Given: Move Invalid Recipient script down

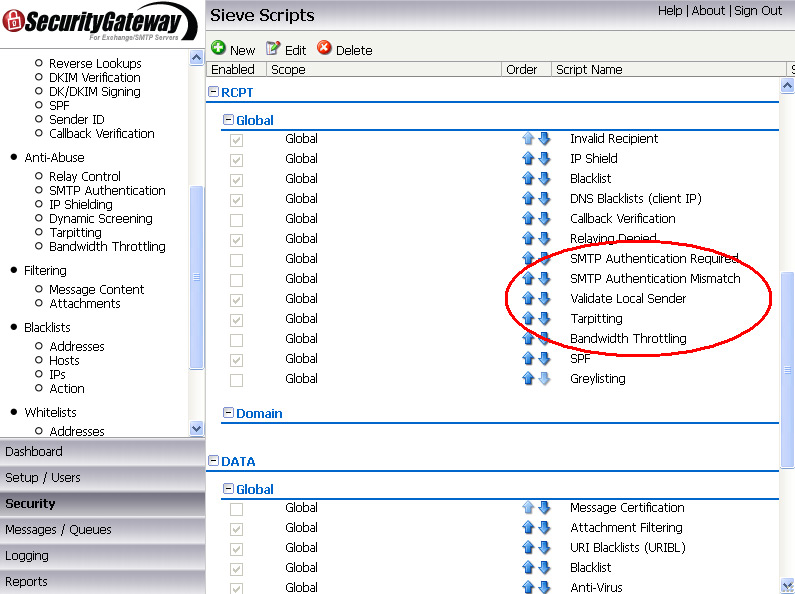Looking at the screenshot, I should pos(544,138).
